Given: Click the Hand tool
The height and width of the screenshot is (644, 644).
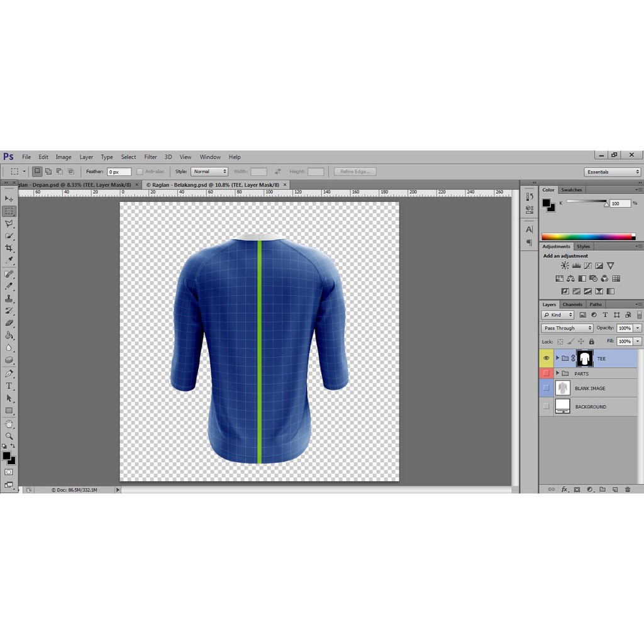Looking at the screenshot, I should 9,423.
